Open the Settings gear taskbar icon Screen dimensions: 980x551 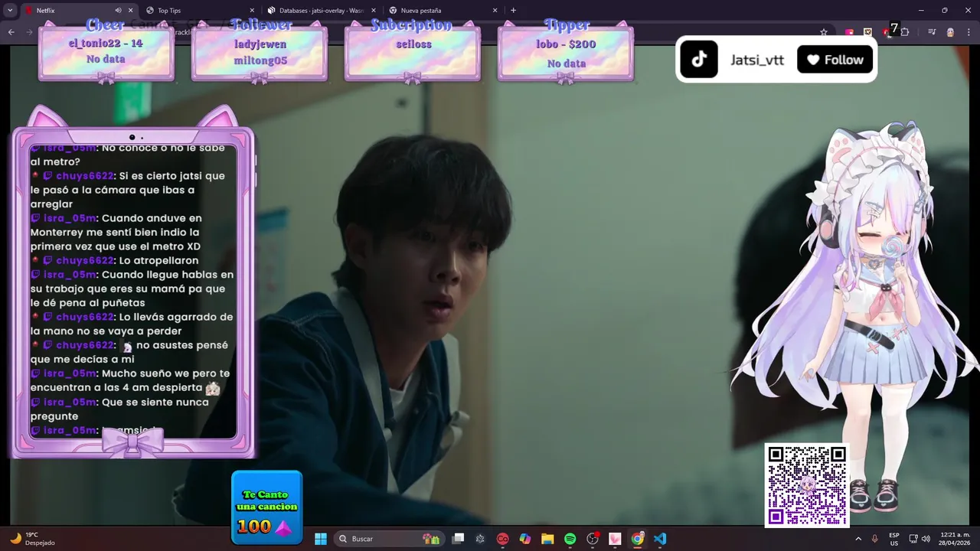click(x=480, y=539)
